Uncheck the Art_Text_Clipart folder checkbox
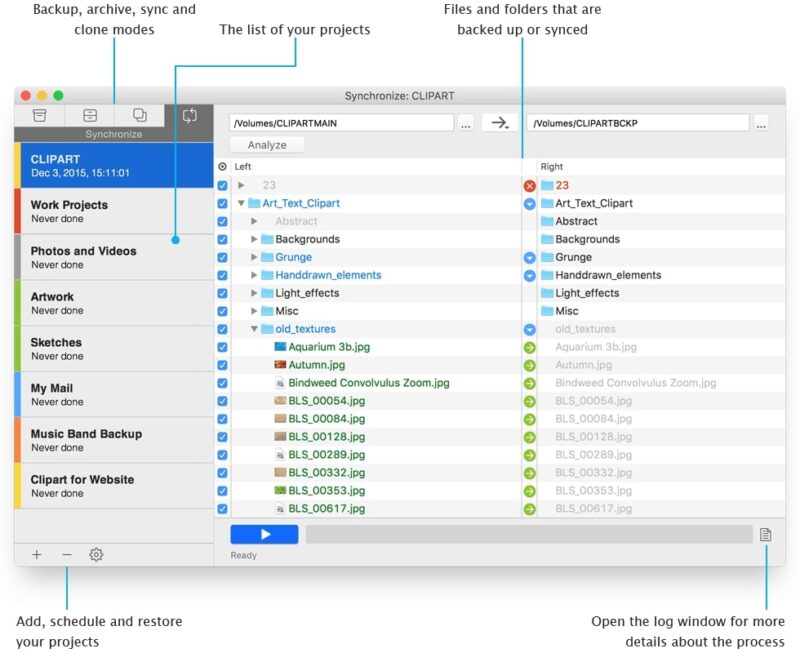800x653 pixels. (222, 203)
